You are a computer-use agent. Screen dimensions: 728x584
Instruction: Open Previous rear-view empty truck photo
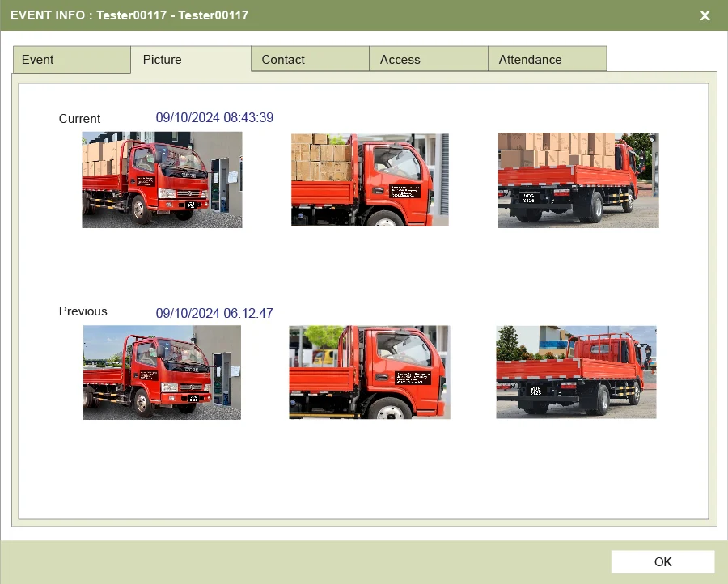pyautogui.click(x=576, y=372)
